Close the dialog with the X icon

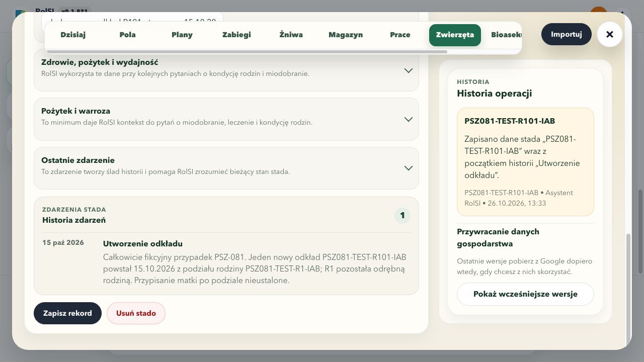[610, 35]
